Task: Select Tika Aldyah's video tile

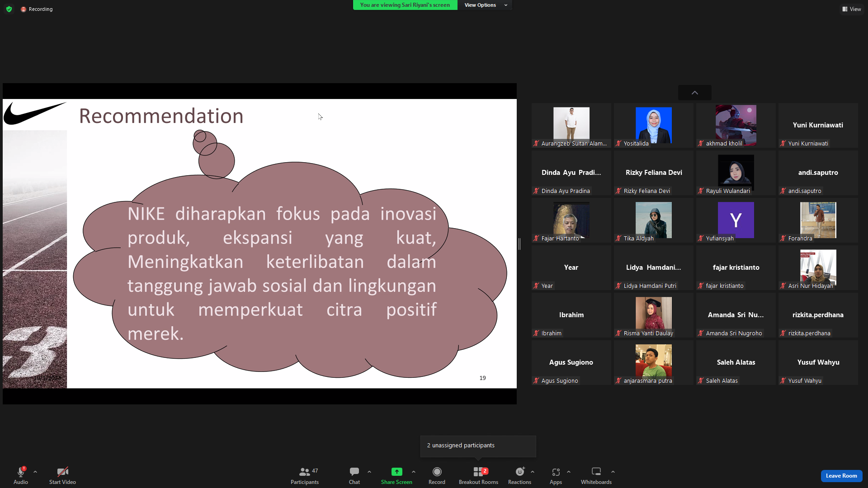Action: pos(653,220)
